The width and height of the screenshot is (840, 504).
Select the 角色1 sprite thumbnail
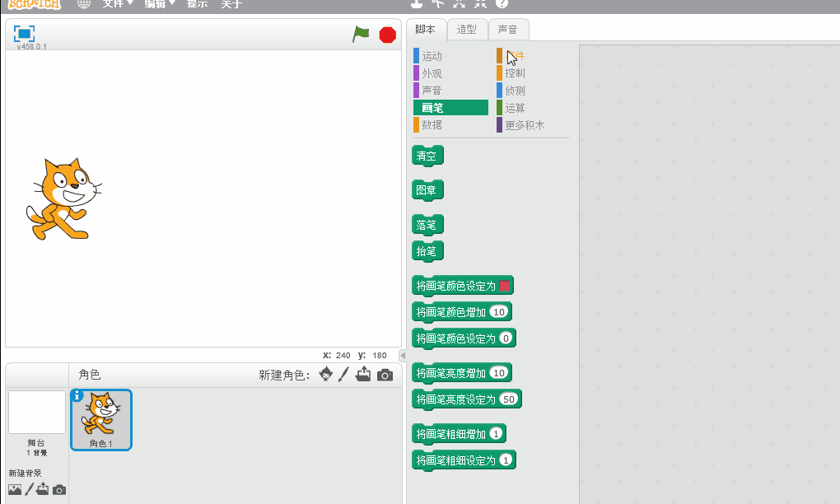tap(101, 420)
